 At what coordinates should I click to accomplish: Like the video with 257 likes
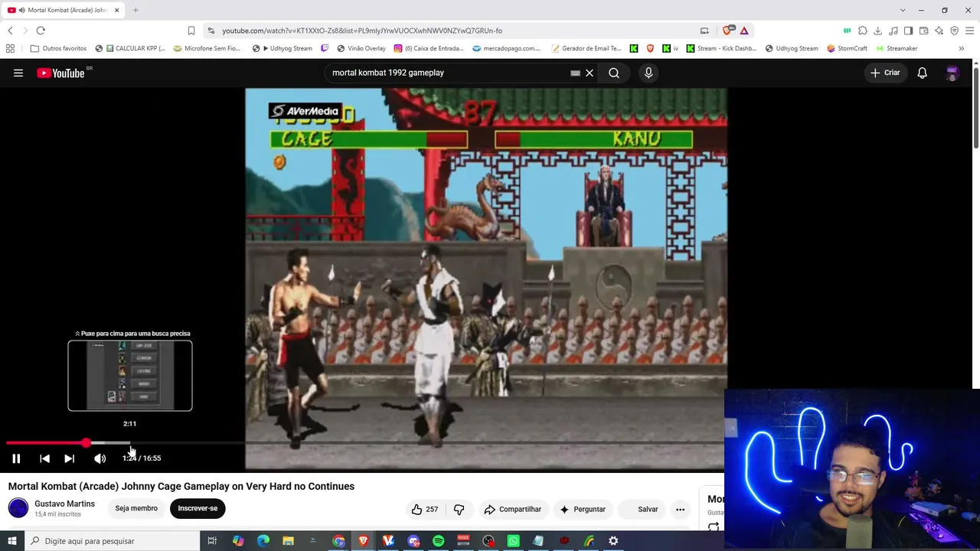[425, 509]
